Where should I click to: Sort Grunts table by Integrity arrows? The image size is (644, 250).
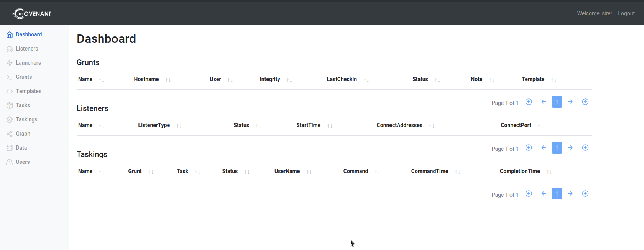tap(289, 80)
